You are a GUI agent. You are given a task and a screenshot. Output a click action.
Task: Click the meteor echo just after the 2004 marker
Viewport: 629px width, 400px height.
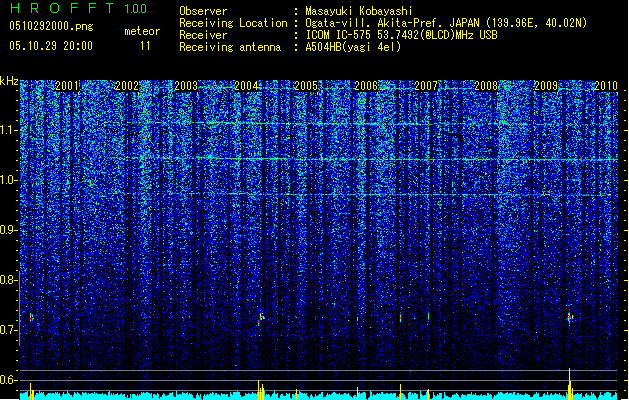point(261,319)
